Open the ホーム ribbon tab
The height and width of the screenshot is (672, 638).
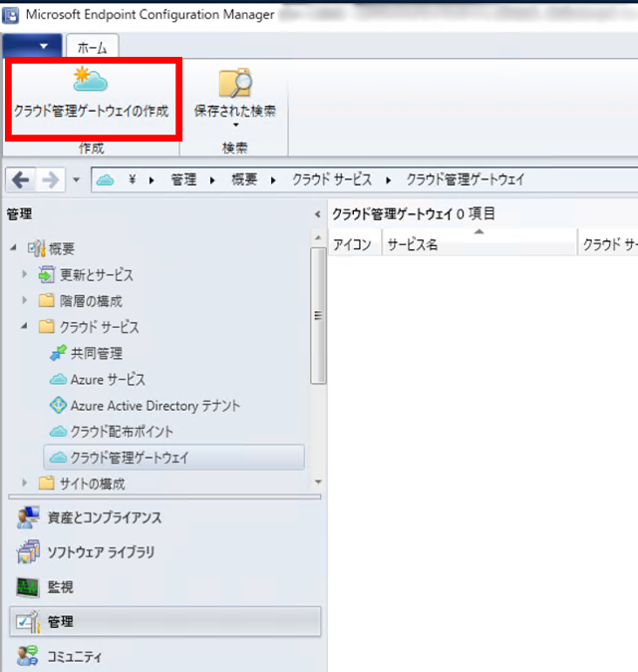[92, 46]
